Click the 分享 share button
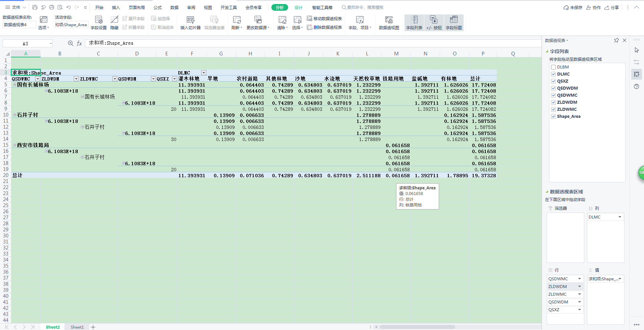The width and height of the screenshot is (644, 330). click(x=611, y=7)
